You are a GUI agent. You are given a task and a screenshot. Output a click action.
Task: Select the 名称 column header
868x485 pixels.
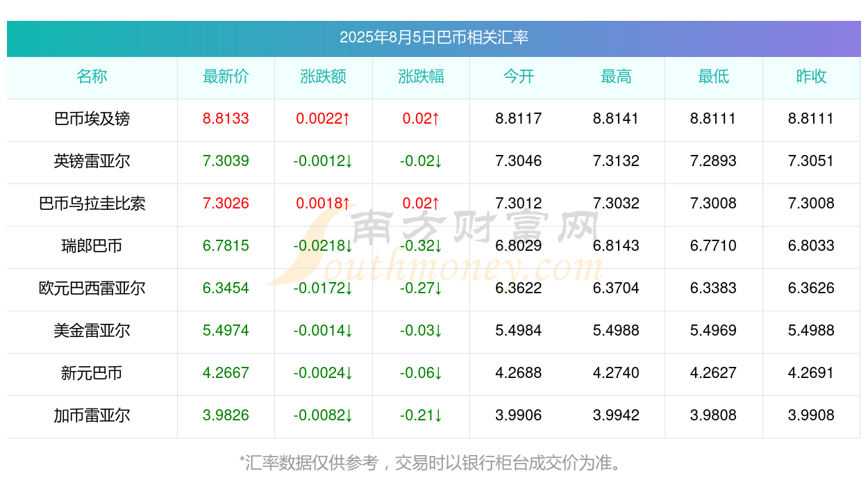tap(92, 76)
